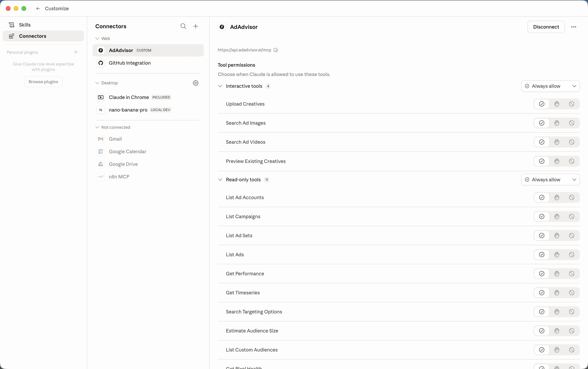This screenshot has width=588, height=369.
Task: Set Get Timeseries to needs approval
Action: 557,293
